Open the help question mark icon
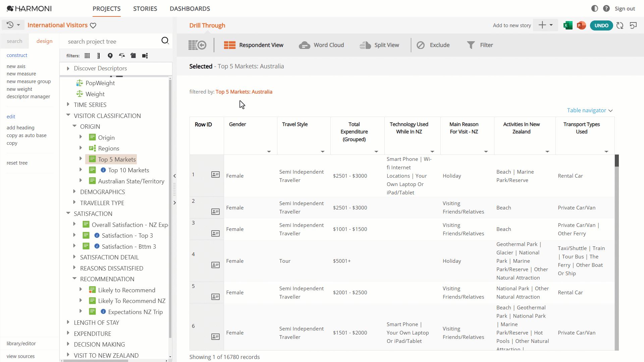This screenshot has height=362, width=644. [606, 8]
